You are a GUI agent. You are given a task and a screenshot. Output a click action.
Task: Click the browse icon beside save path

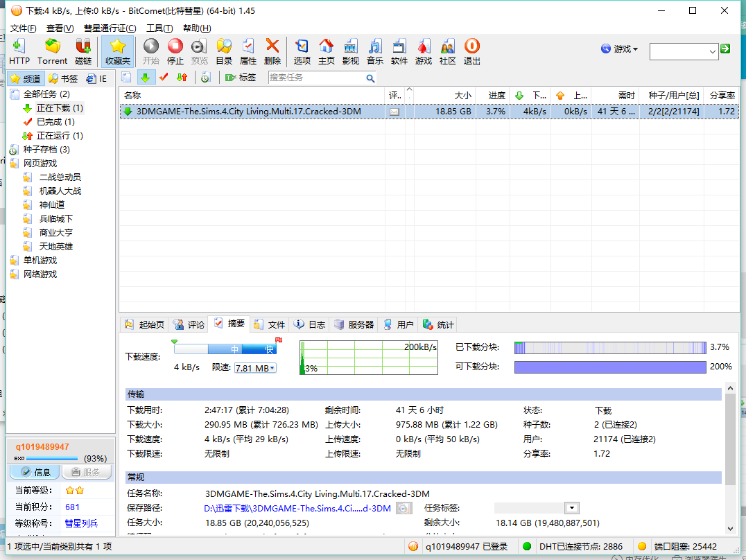click(x=404, y=508)
